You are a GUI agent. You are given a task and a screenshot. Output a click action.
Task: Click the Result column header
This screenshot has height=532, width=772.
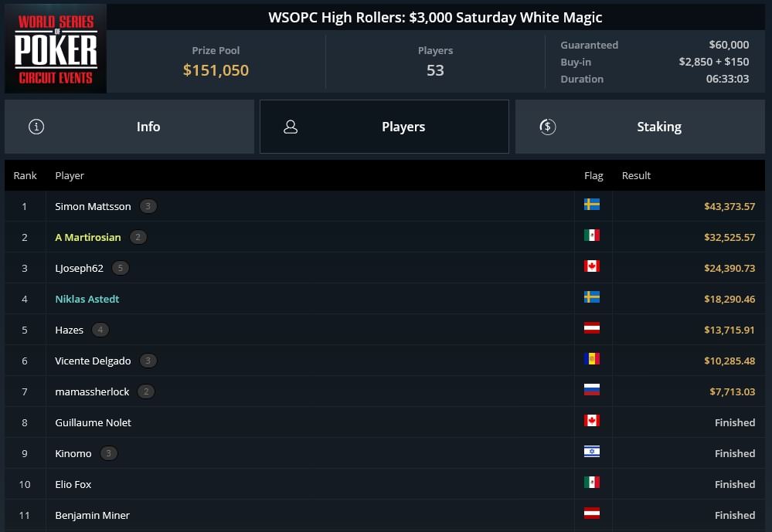pyautogui.click(x=636, y=176)
